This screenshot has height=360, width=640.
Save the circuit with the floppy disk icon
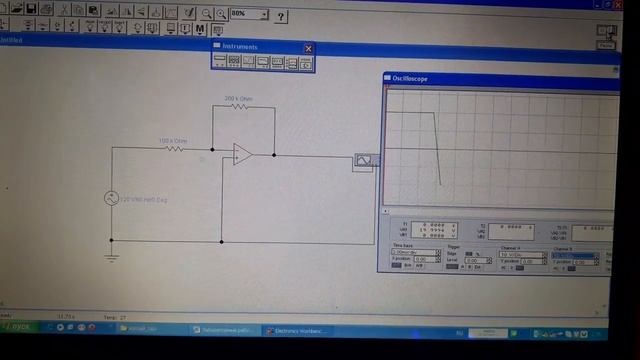(31, 9)
